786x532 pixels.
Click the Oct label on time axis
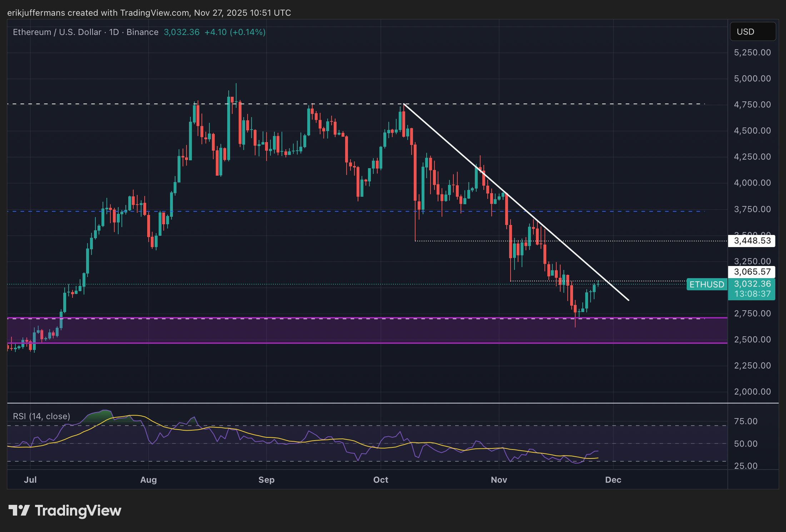(x=380, y=480)
